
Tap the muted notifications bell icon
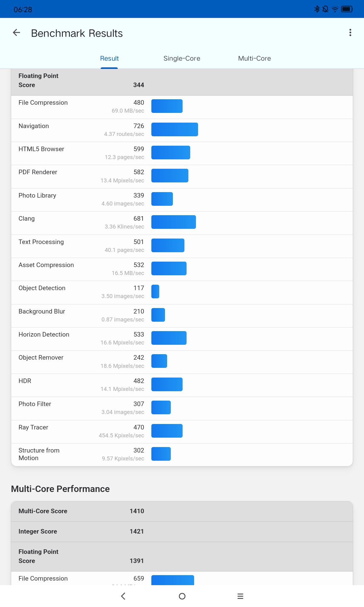(325, 9)
